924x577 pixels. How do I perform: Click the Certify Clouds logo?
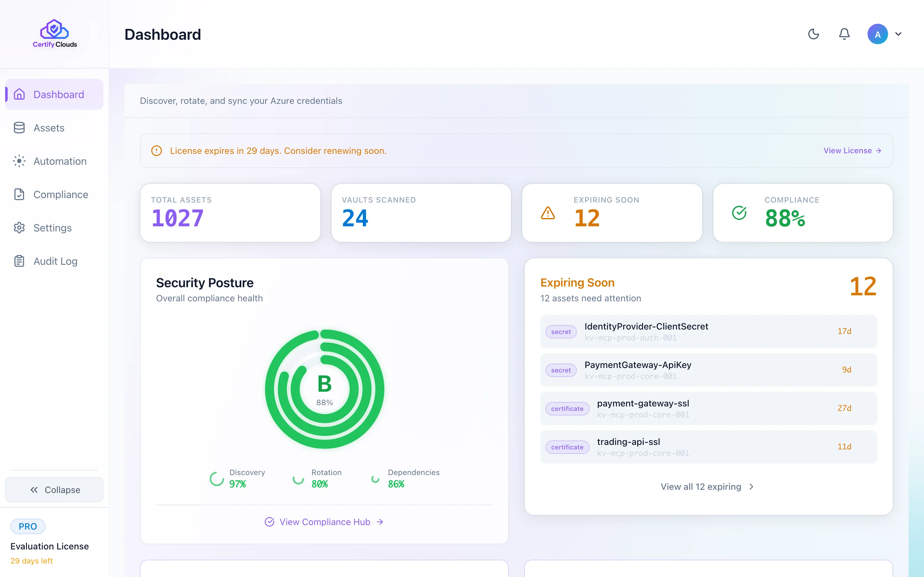(55, 34)
